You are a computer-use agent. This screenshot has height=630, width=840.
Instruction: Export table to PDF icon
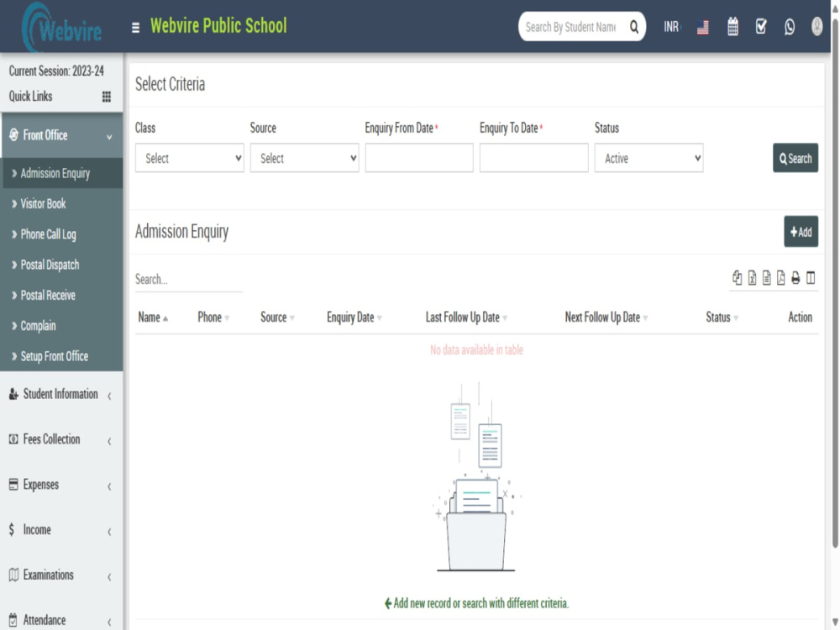tap(781, 277)
